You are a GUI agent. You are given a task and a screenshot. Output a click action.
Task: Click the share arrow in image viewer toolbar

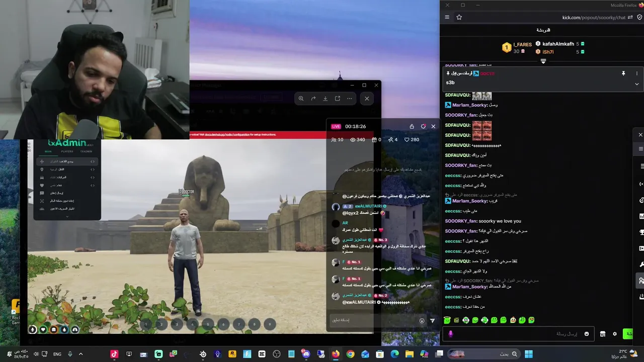click(313, 99)
